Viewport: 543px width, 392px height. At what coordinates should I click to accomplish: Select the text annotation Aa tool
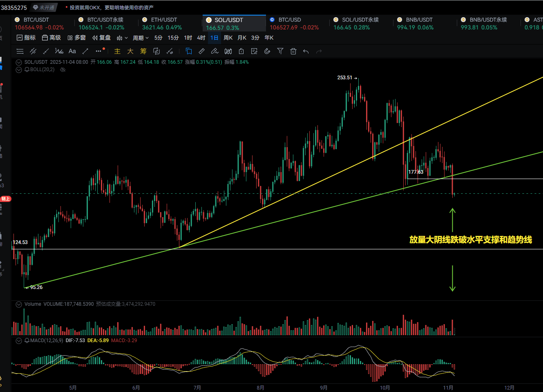pos(72,51)
